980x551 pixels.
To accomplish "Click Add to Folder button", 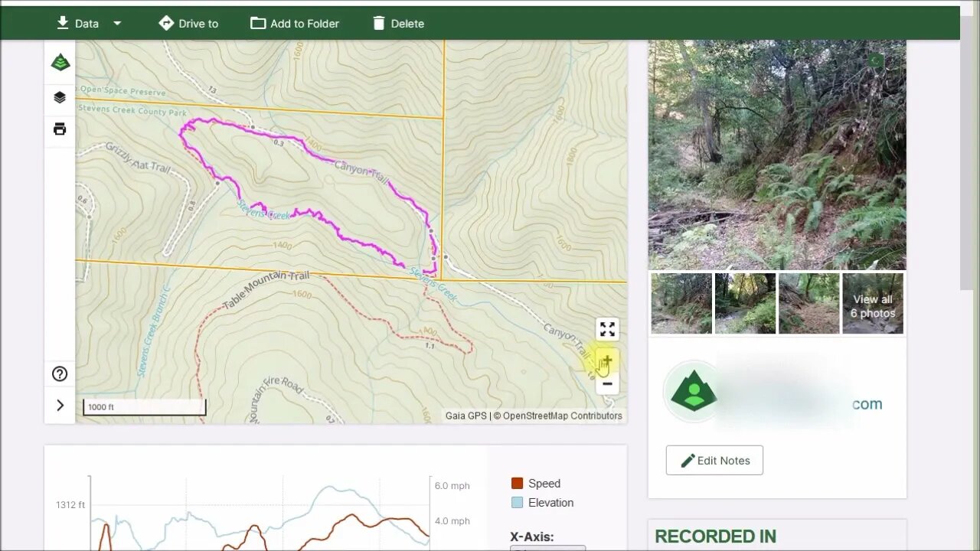I will [x=295, y=23].
